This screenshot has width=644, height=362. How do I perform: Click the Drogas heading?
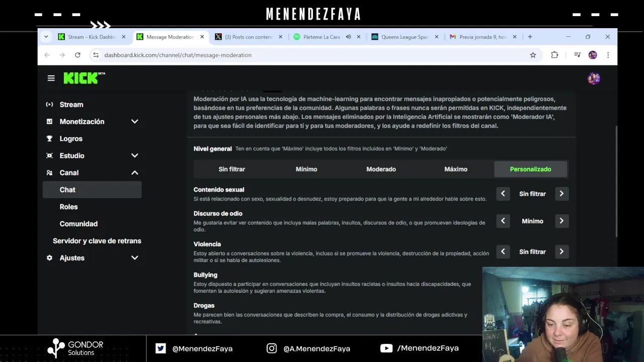click(204, 306)
